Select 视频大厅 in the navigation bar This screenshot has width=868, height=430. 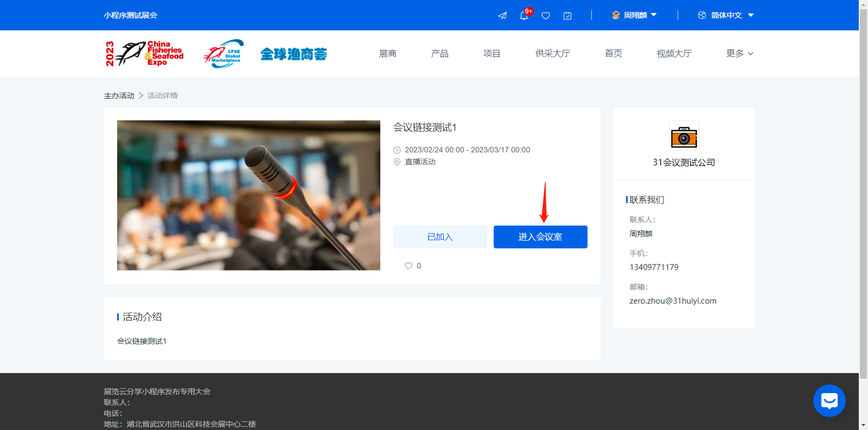point(674,53)
